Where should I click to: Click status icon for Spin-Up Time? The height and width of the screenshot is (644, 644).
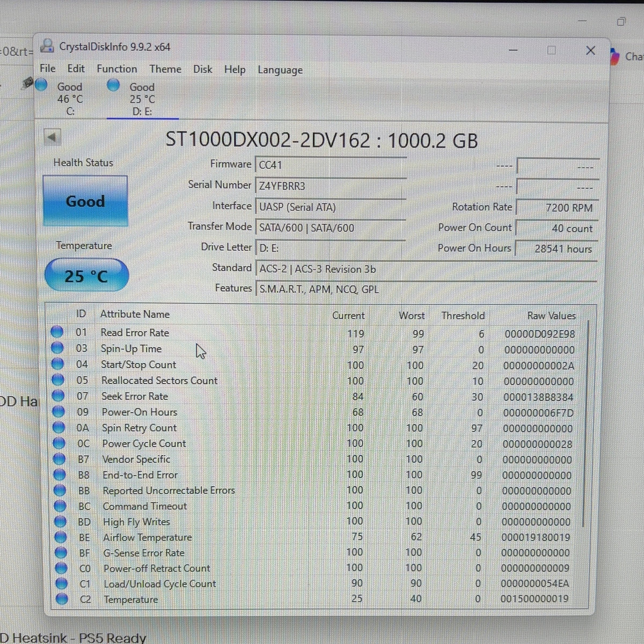(x=57, y=348)
